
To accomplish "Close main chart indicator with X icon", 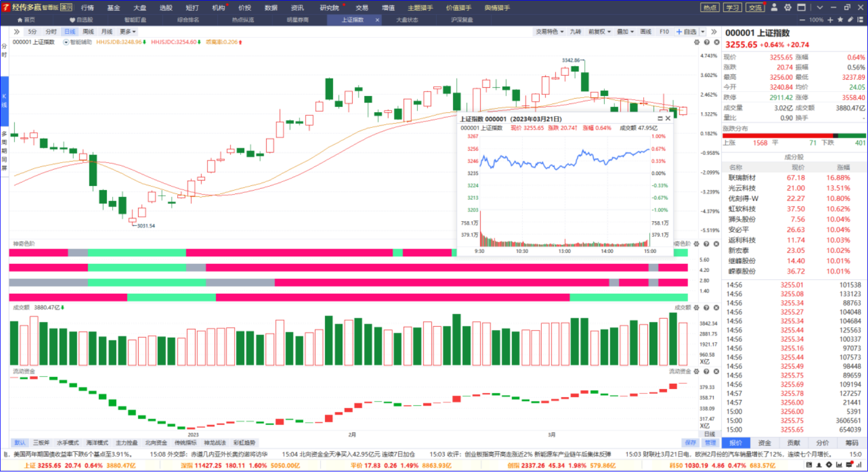I will [716, 42].
